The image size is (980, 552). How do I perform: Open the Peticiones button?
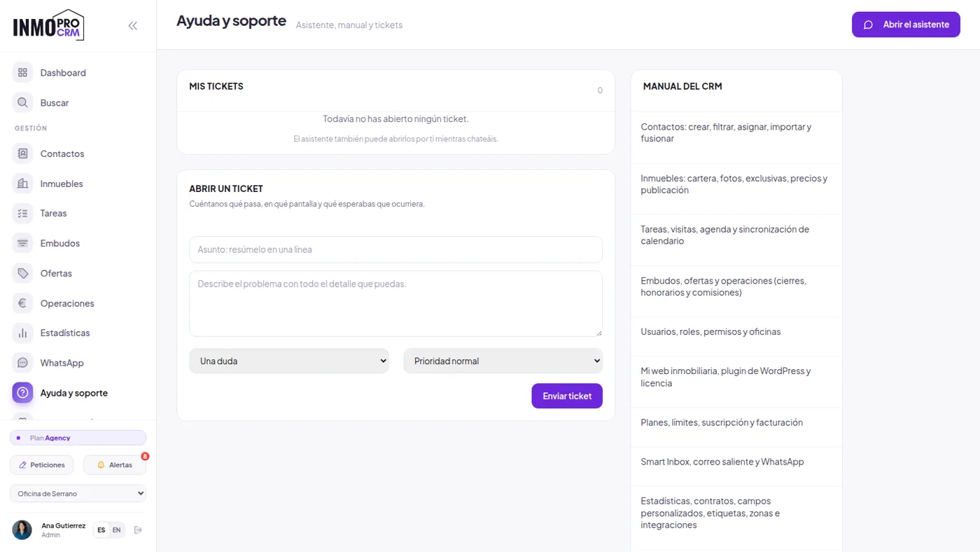click(x=42, y=465)
